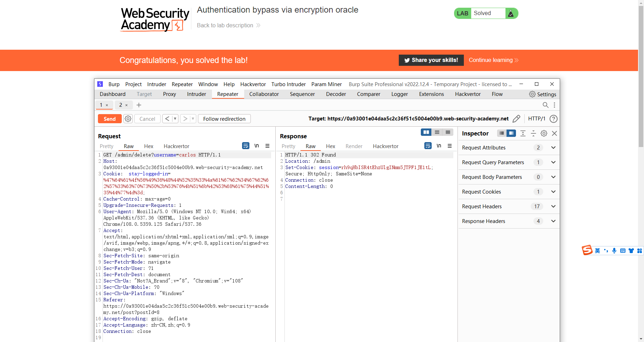Click Continue learning link

(494, 60)
